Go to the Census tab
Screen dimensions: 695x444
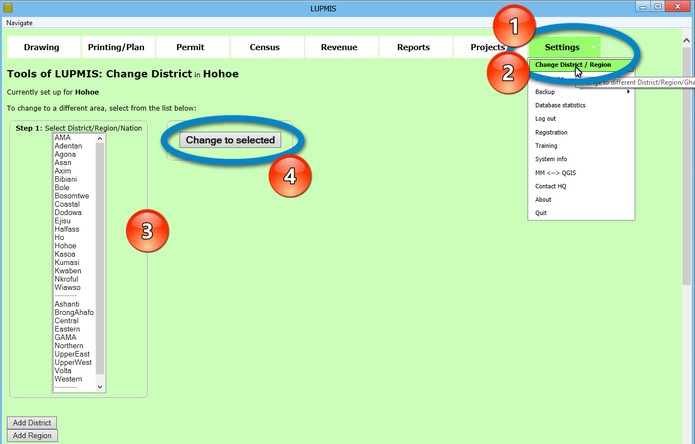point(265,47)
